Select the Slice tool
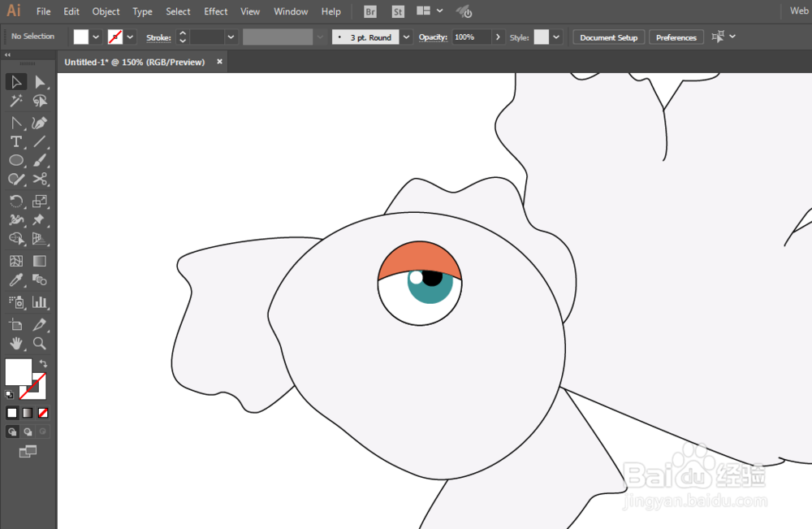This screenshot has width=812, height=529. [x=39, y=324]
